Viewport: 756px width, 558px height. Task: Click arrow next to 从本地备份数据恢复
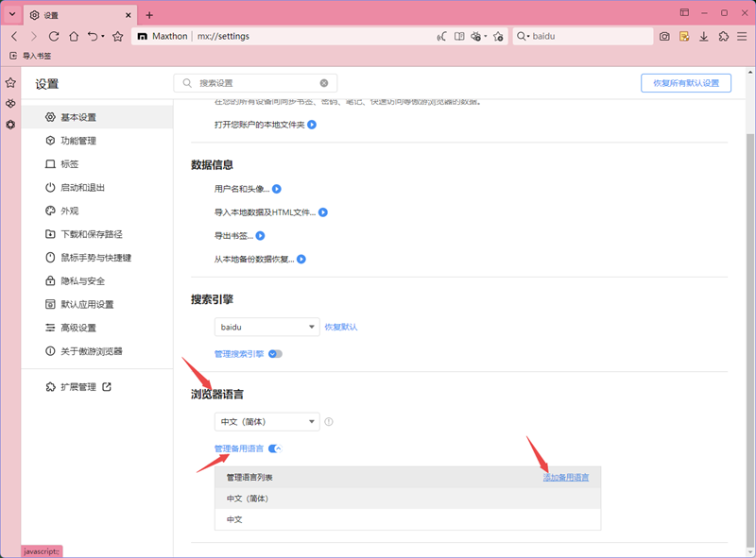(301, 259)
